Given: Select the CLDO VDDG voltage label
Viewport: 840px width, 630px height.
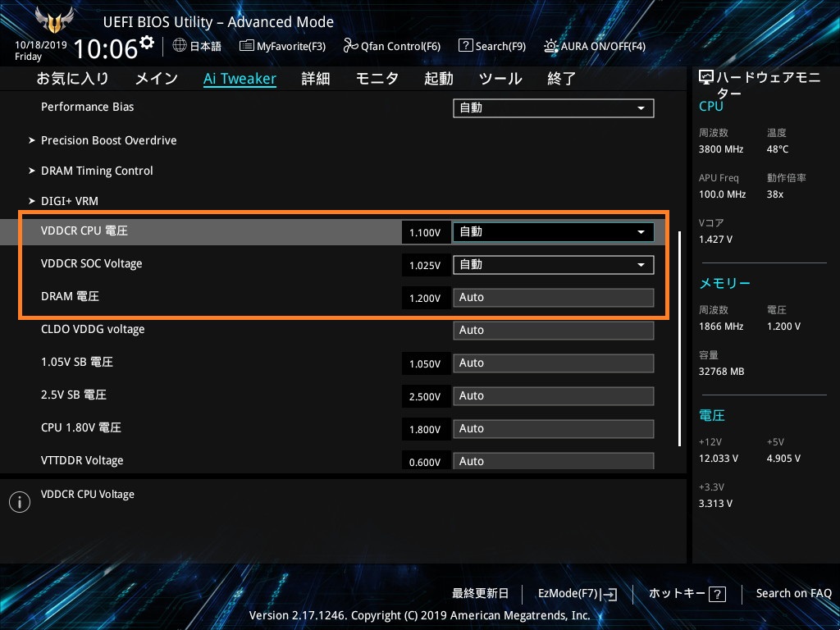Looking at the screenshot, I should 93,329.
